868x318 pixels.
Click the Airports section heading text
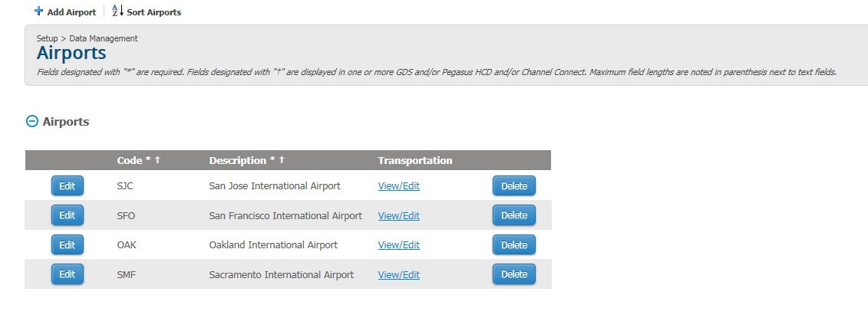66,122
